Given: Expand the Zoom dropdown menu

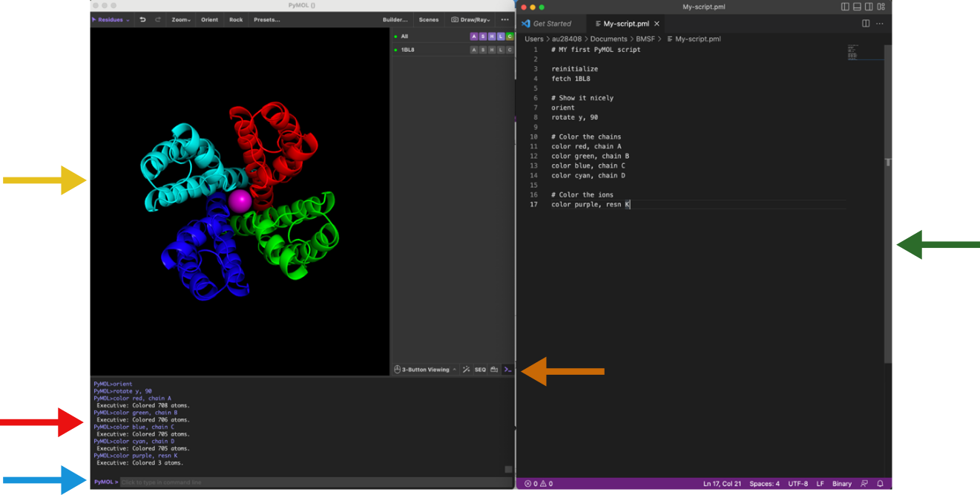Looking at the screenshot, I should (x=180, y=19).
